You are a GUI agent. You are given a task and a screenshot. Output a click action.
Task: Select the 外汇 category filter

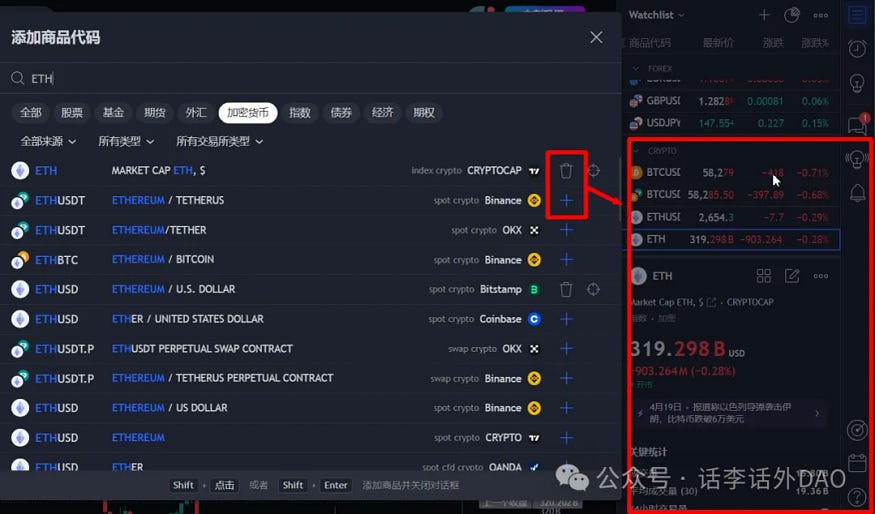(196, 113)
